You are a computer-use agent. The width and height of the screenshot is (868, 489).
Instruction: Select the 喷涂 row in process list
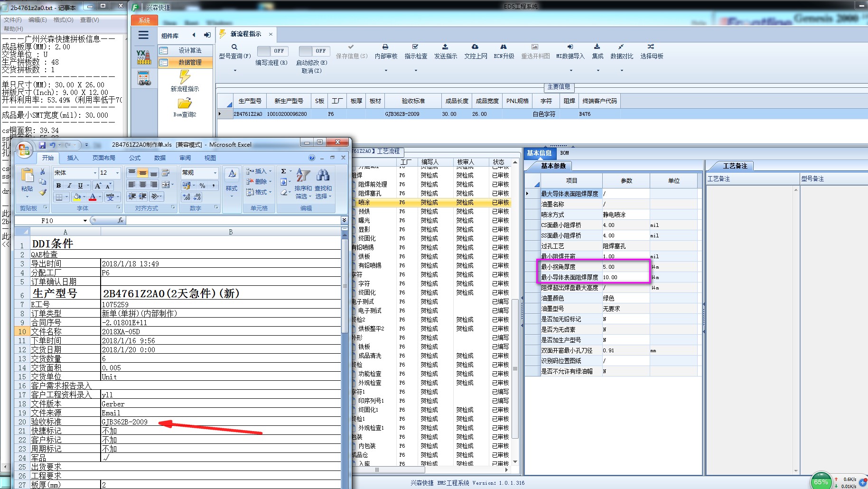tap(431, 202)
